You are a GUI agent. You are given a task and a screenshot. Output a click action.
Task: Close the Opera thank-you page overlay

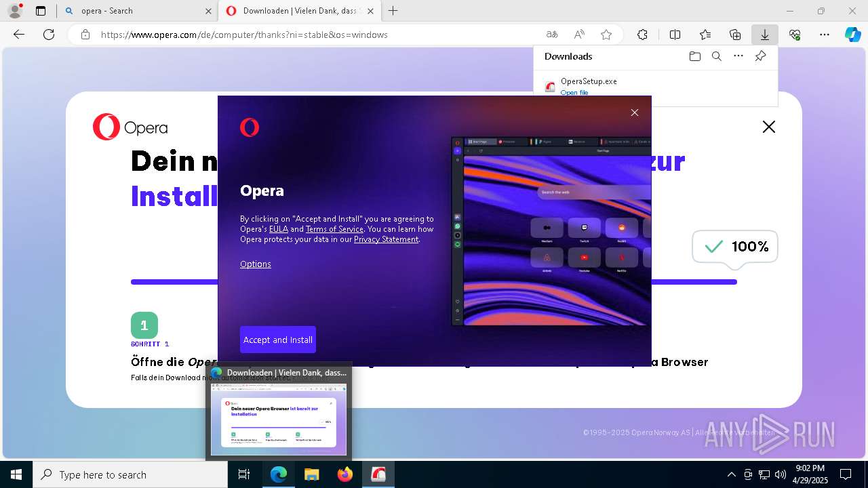(x=768, y=127)
